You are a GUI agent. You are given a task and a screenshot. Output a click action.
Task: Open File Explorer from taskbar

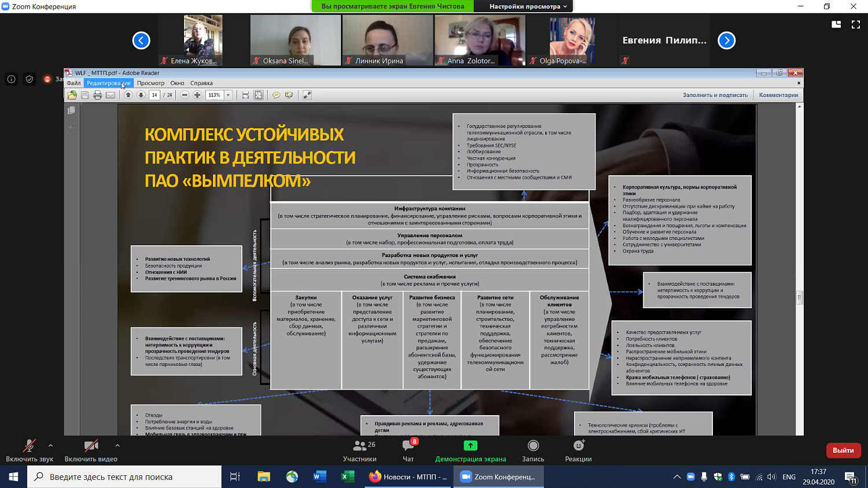click(x=264, y=477)
